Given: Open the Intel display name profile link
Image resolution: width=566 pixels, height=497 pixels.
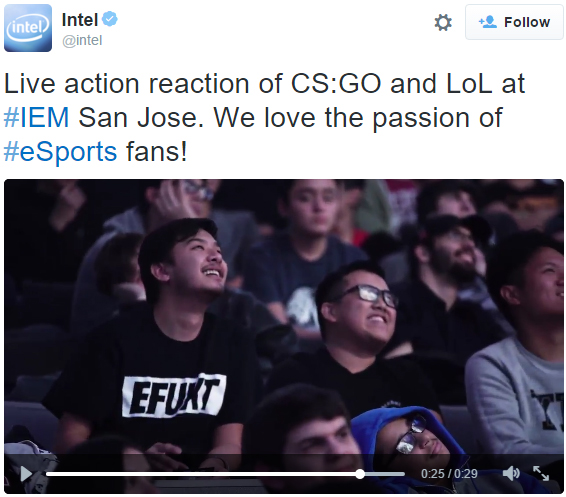Looking at the screenshot, I should point(80,19).
